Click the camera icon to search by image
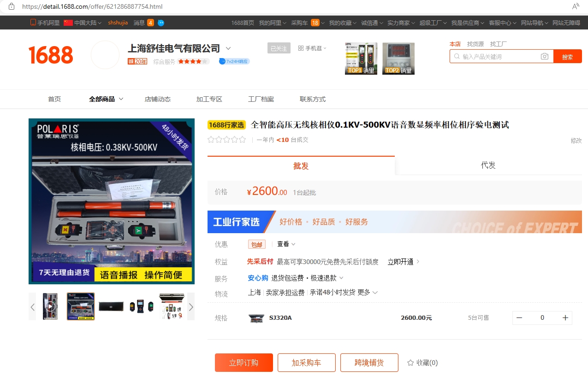Viewport: 588px width, 376px height. click(x=545, y=56)
